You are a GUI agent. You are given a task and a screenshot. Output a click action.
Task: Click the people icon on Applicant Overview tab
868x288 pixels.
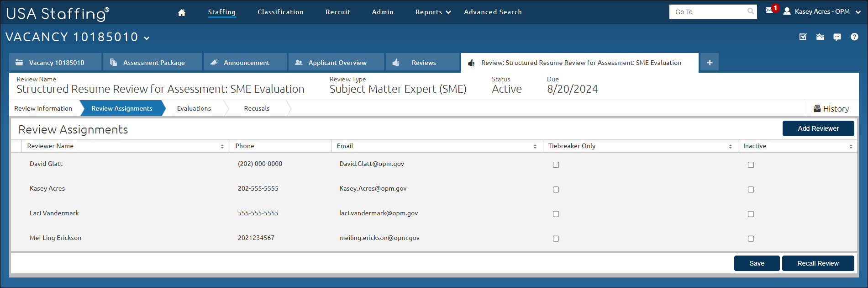[299, 62]
